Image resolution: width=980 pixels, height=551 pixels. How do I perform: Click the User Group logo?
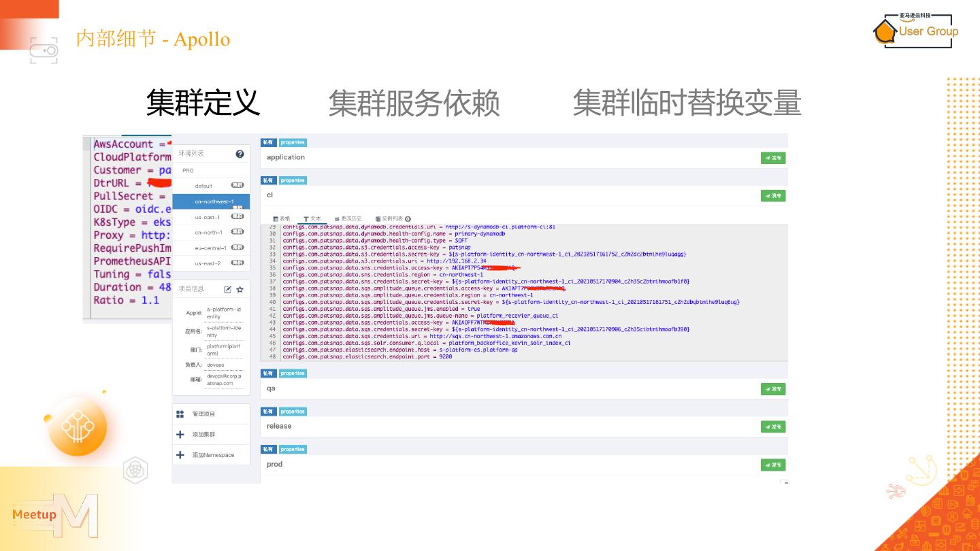coord(915,31)
